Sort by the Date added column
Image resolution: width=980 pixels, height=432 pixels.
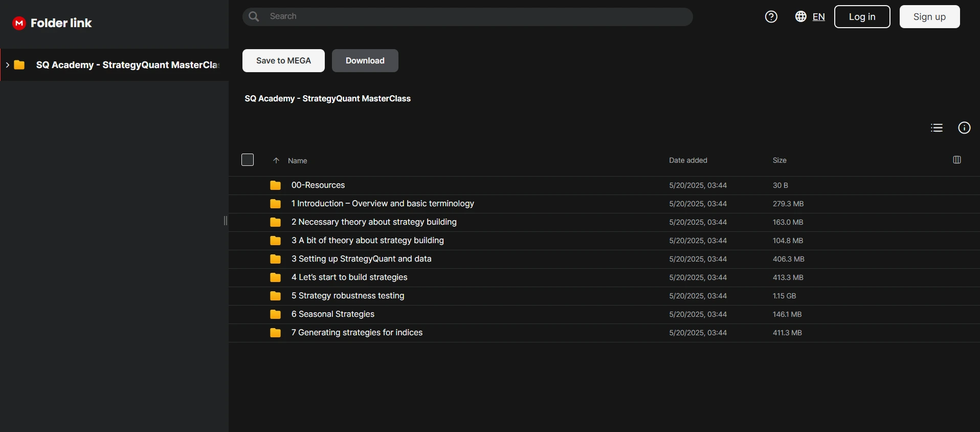tap(688, 160)
